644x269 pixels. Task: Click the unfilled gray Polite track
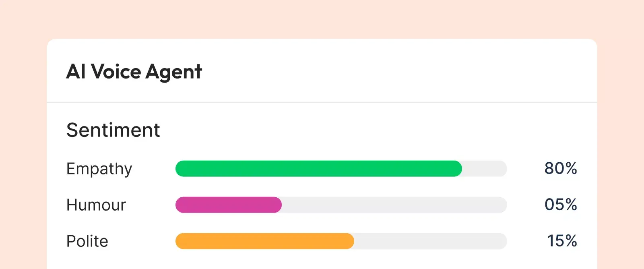(x=431, y=241)
